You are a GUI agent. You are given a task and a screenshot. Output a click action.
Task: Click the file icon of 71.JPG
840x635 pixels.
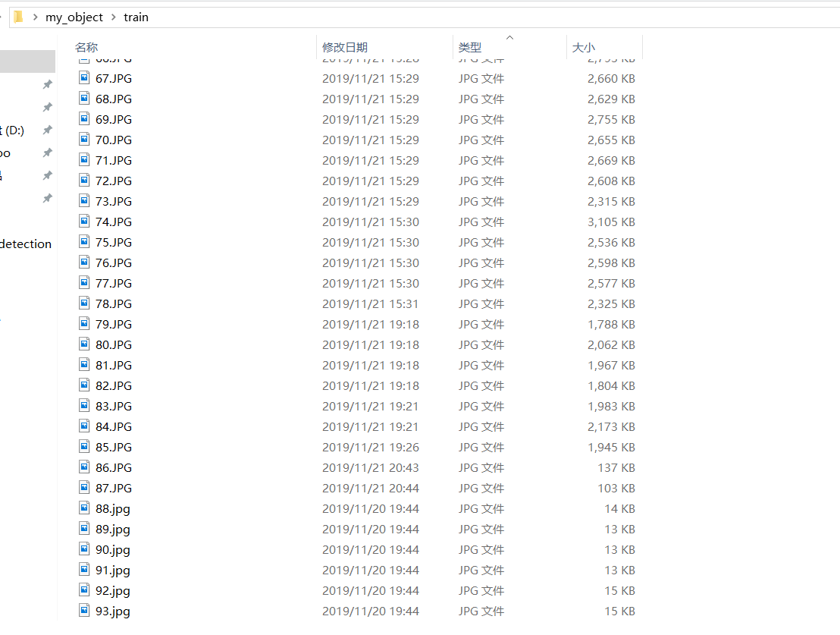click(84, 160)
